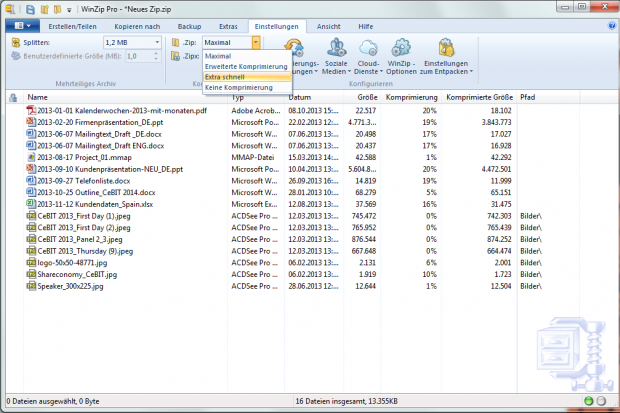Open WinZip-Optionen gear icon

(x=401, y=47)
